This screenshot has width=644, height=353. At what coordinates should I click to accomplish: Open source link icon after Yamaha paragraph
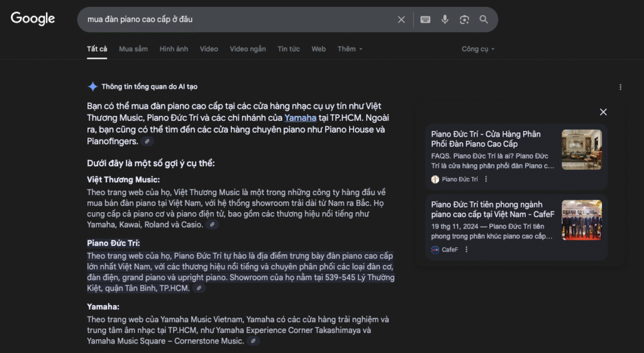[253, 341]
